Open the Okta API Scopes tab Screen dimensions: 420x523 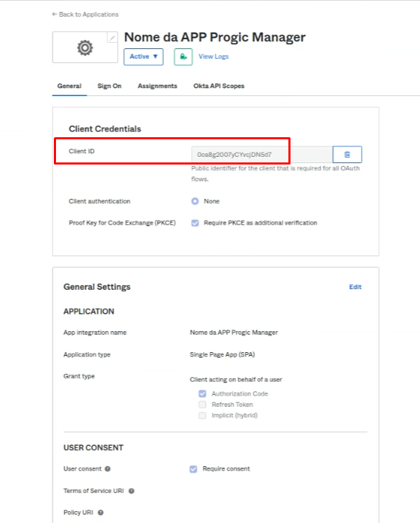click(x=219, y=86)
